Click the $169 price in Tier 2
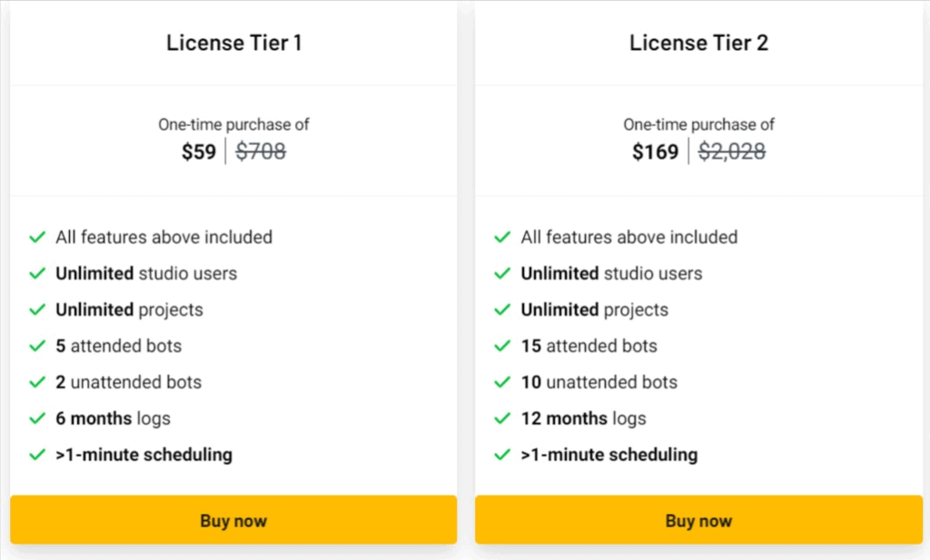Viewport: 930px width, 560px height. (655, 152)
